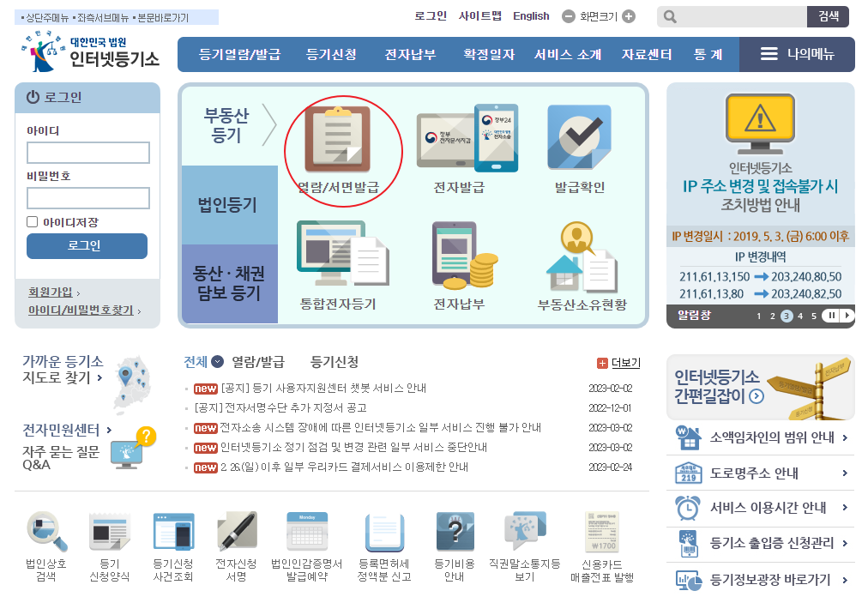Select the 법인등기 tab
Image resolution: width=868 pixels, height=609 pixels.
[229, 205]
